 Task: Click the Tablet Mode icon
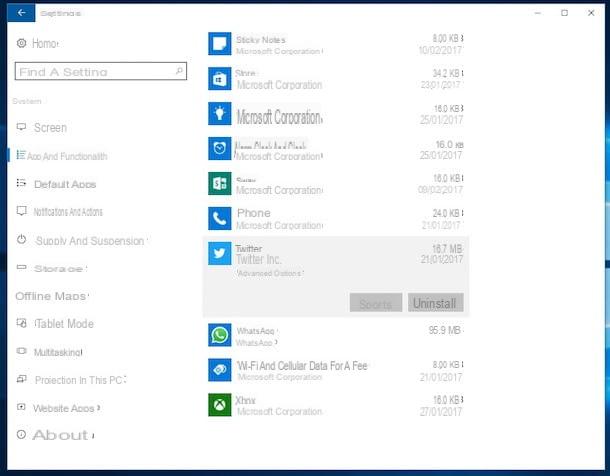(21, 323)
